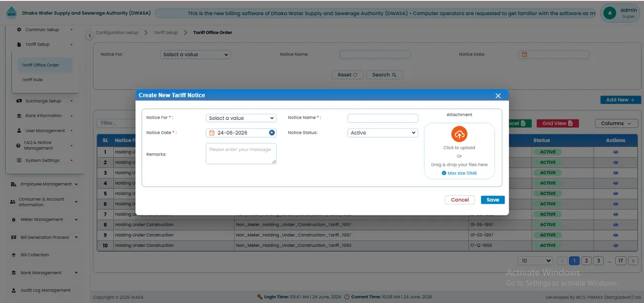
Task: View details of row 3 via eye icon
Action: (616, 173)
